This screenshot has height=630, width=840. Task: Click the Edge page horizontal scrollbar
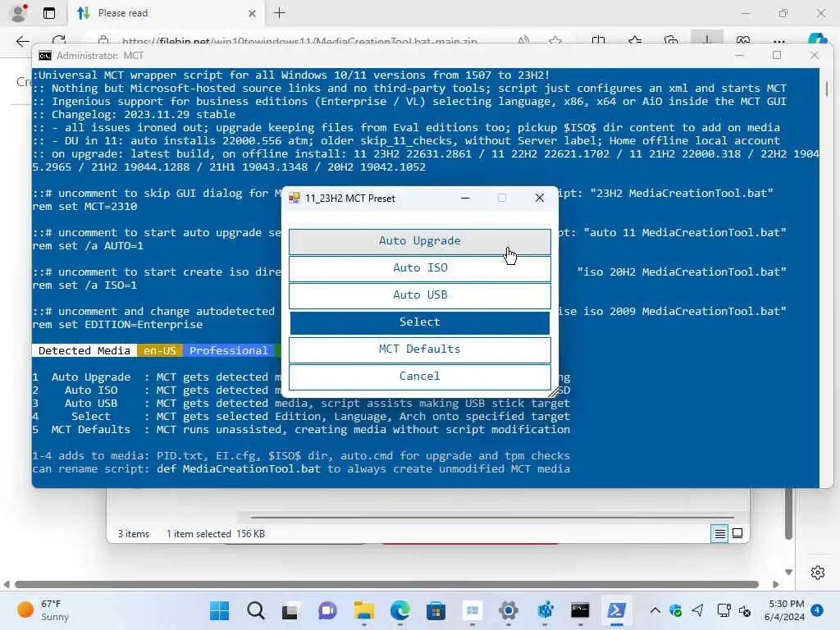pyautogui.click(x=386, y=584)
